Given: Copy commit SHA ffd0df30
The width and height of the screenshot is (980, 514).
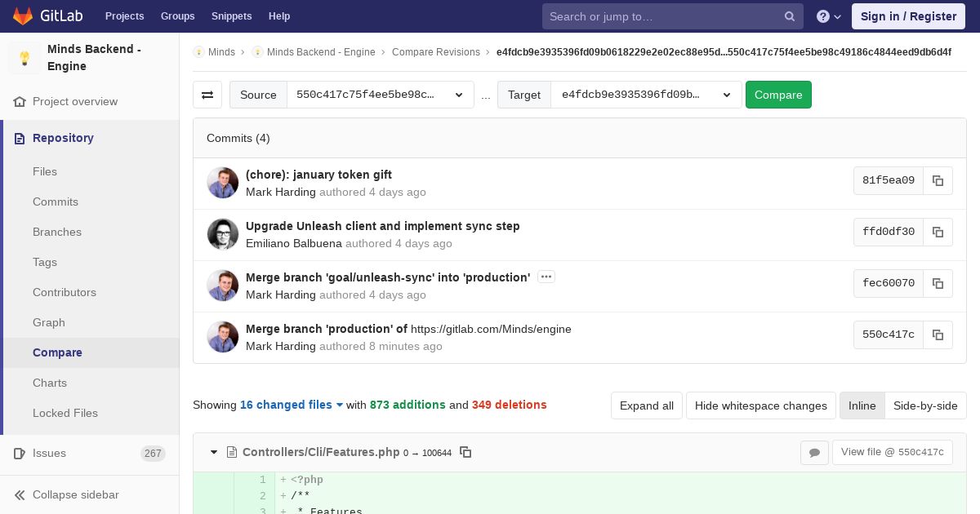Looking at the screenshot, I should (x=938, y=232).
